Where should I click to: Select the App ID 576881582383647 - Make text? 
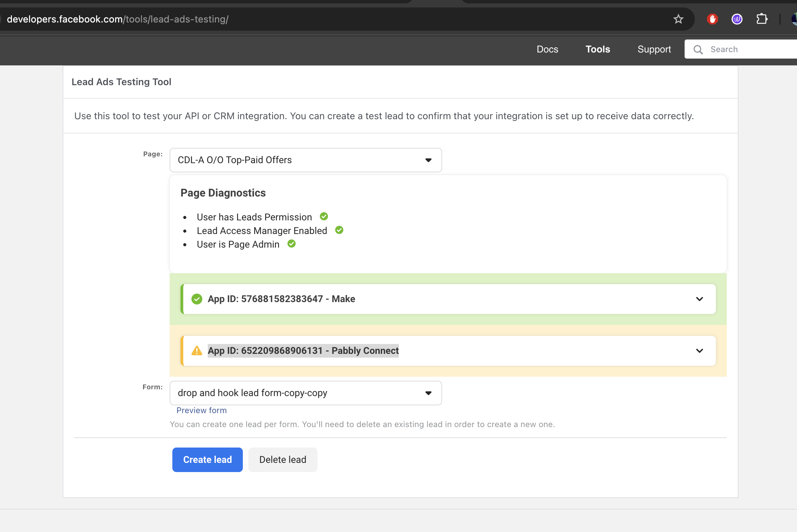point(281,299)
